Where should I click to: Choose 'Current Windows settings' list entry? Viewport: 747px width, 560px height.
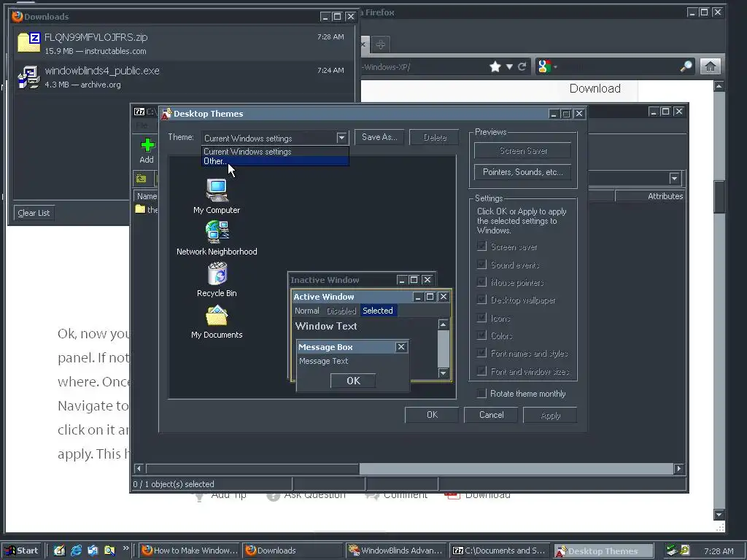[x=275, y=152]
